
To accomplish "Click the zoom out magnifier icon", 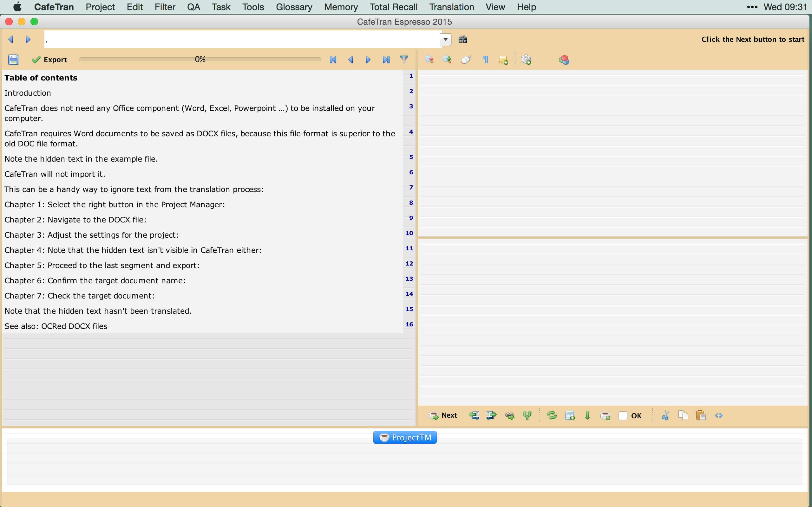I will click(429, 60).
